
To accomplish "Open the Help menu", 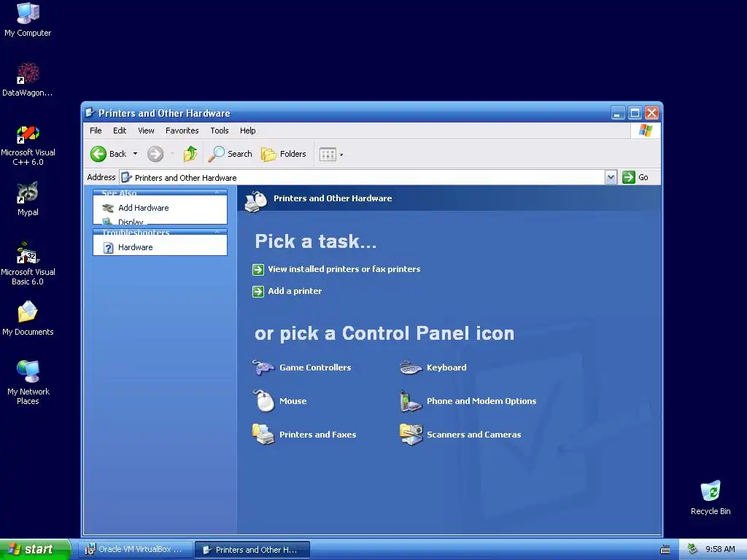I will (x=248, y=131).
